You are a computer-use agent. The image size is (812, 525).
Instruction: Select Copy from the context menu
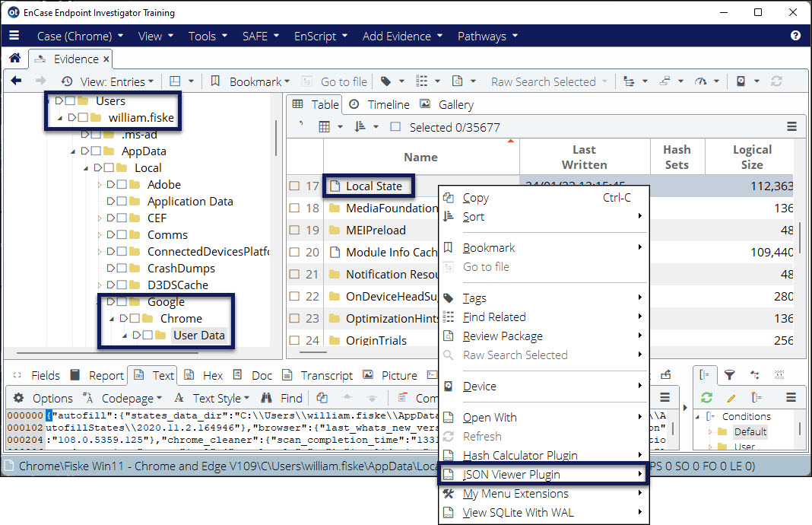click(x=543, y=198)
